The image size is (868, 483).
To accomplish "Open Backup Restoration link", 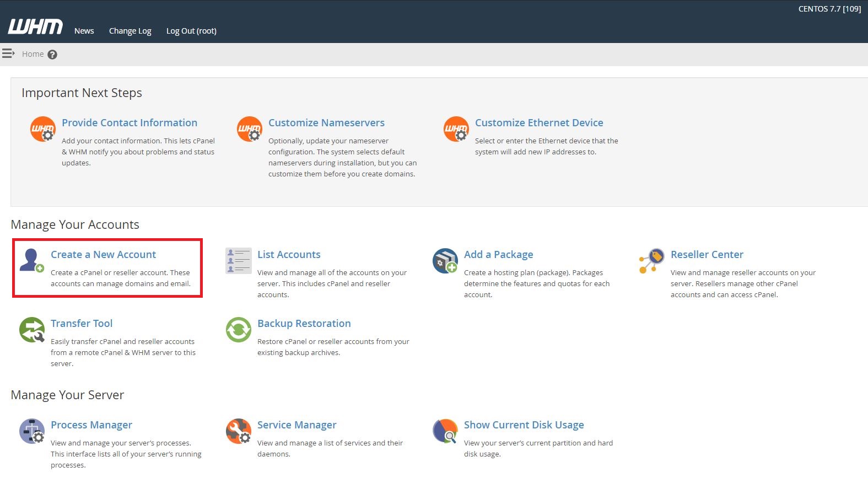I will (x=304, y=324).
